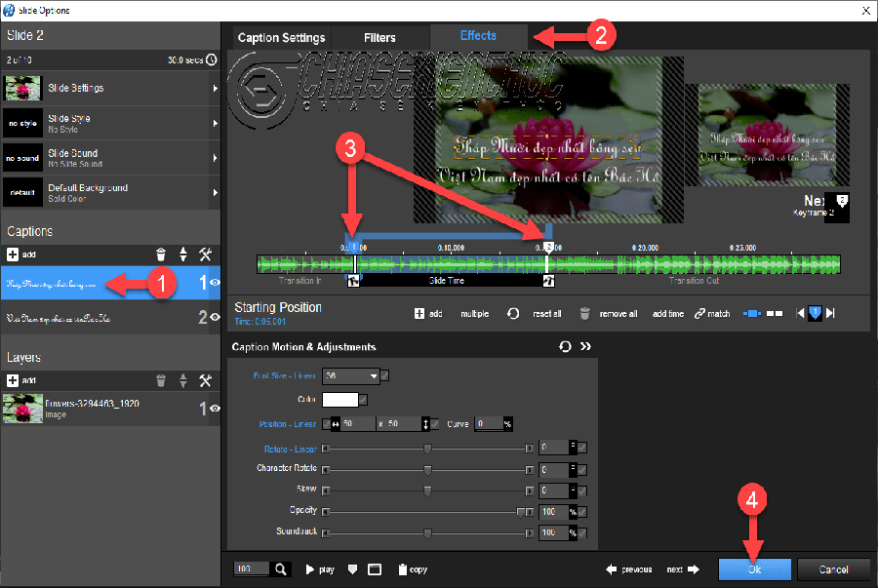Open Font Size - Linear interpolation menu
The width and height of the screenshot is (878, 588).
(x=285, y=376)
